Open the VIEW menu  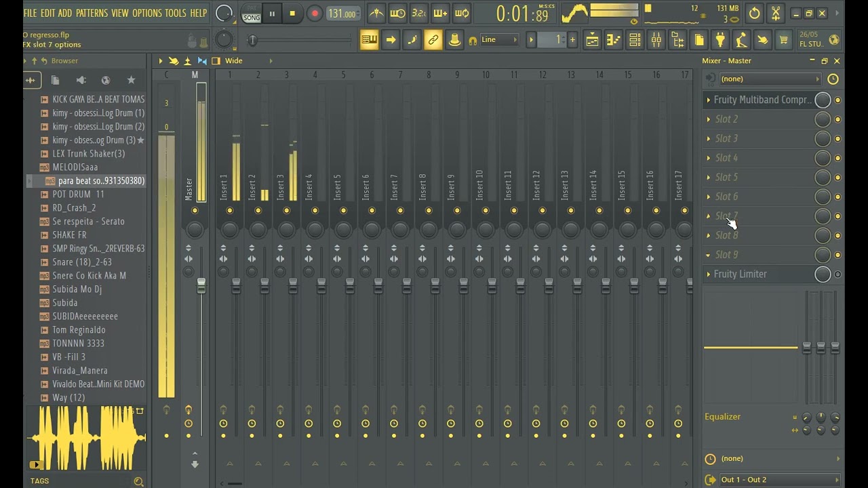120,13
